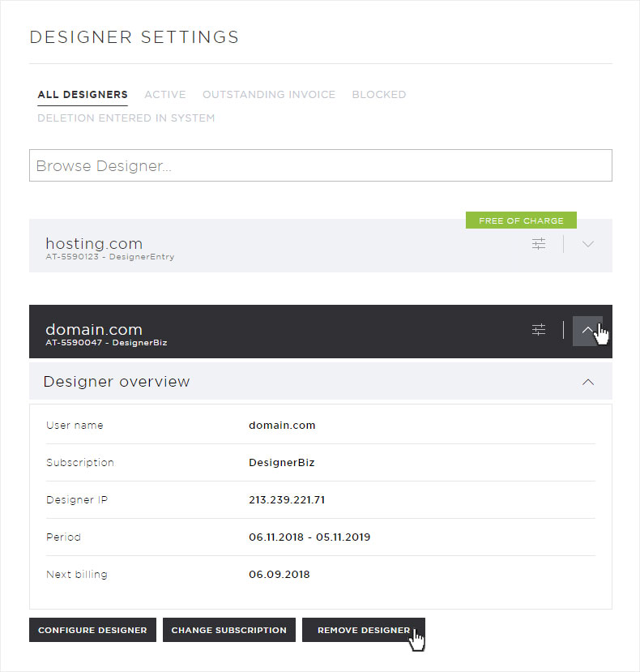The width and height of the screenshot is (640, 672).
Task: Open settings sliders icon for domain.com
Action: coord(539,330)
